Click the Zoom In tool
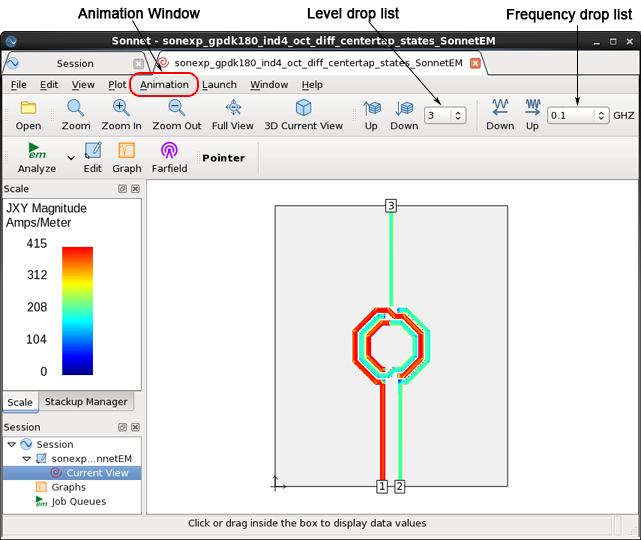 [x=121, y=115]
